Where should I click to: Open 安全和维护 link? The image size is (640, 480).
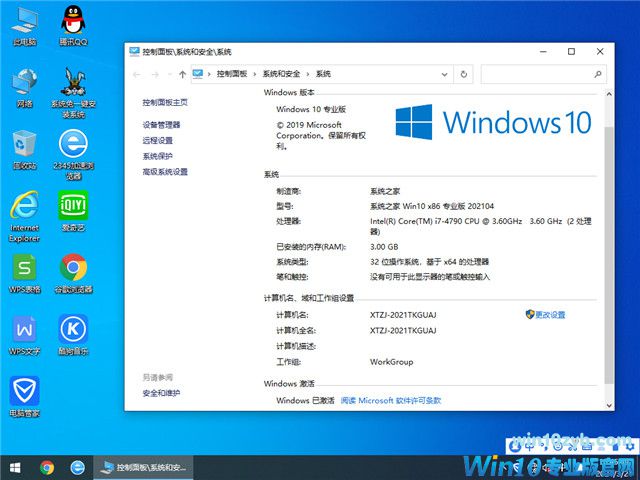[161, 393]
